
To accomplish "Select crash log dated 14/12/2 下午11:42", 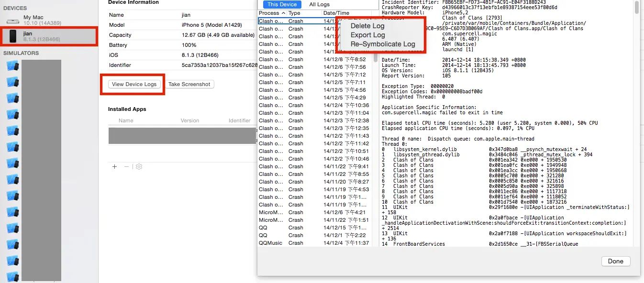I will click(x=315, y=143).
